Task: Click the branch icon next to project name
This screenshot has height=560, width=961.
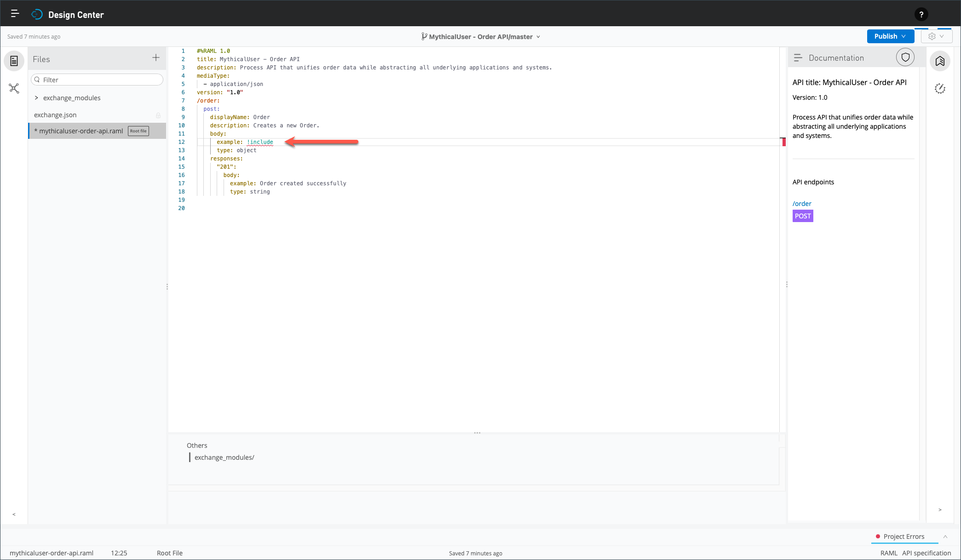Action: (424, 36)
